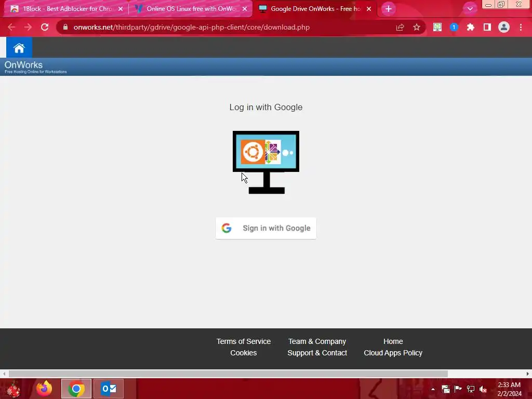Go to the Home footer link
The height and width of the screenshot is (399, 532).
pos(393,341)
